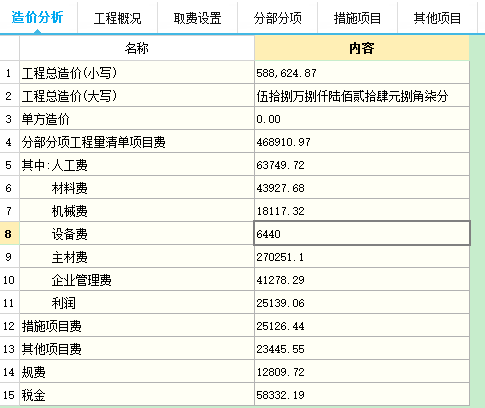Select the 单方造价 name cell
Viewport: 485px width, 408px height.
pos(137,119)
